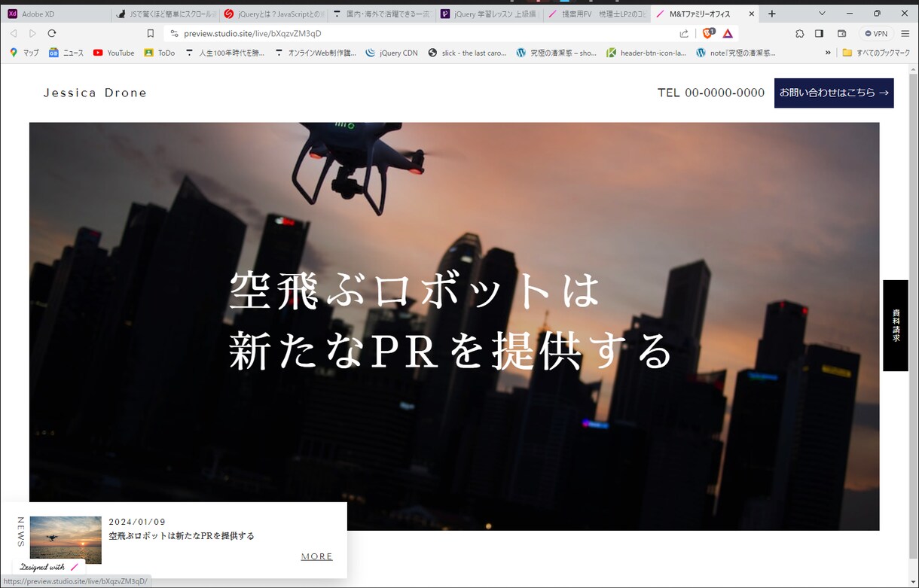The height and width of the screenshot is (588, 919).
Task: Switch to the 提案用FV tab
Action: pyautogui.click(x=597, y=14)
